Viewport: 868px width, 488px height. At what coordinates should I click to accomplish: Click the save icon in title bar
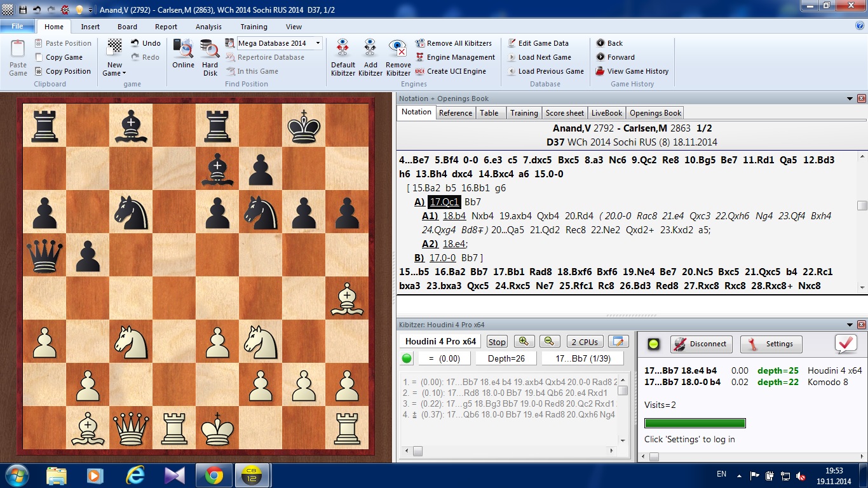click(x=23, y=10)
